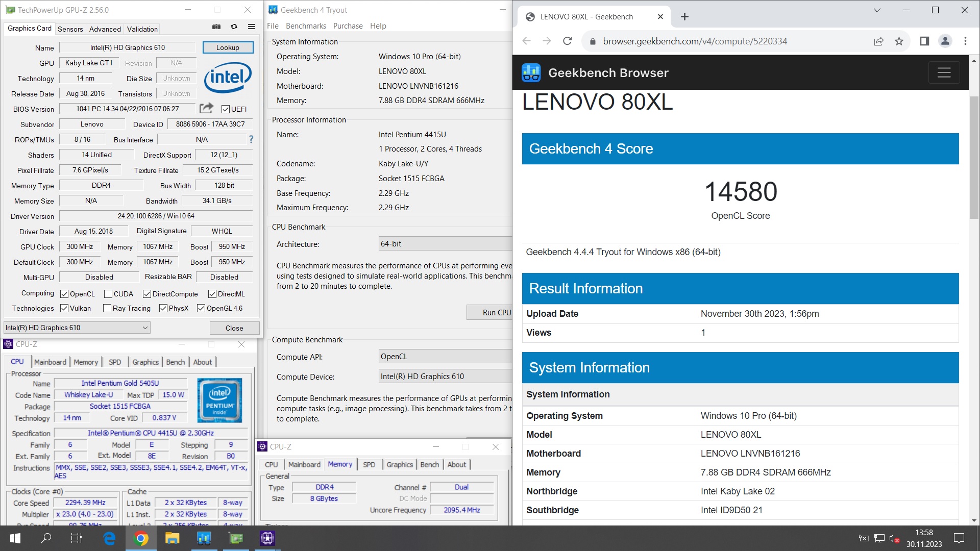Open Compute API OpenCL dropdown

(445, 357)
